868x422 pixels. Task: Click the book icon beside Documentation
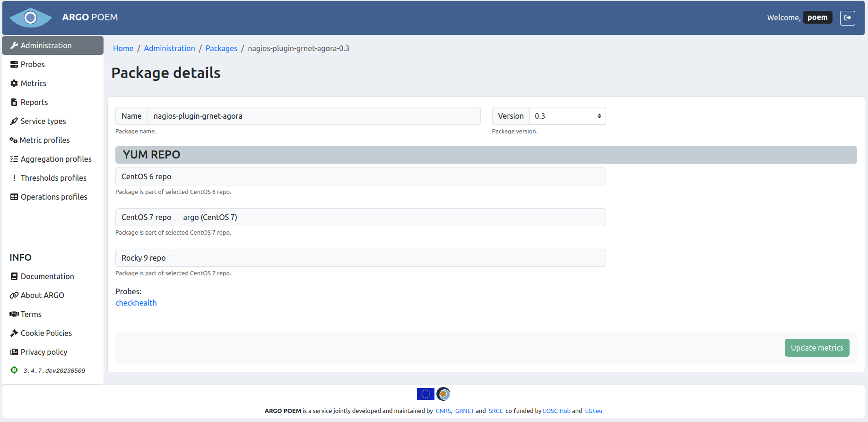(x=14, y=276)
